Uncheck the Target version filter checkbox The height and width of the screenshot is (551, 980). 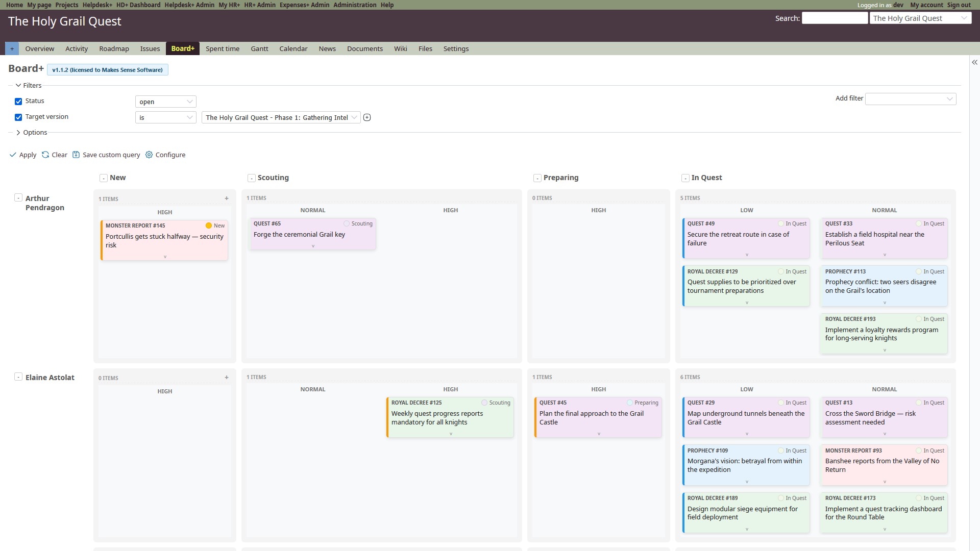[x=18, y=117]
